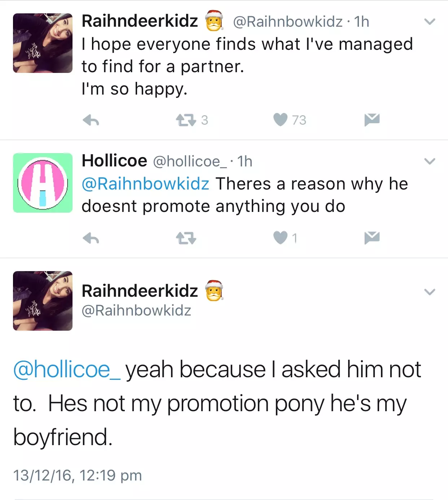
Task: Like the tweet with 73 likes
Action: point(280,119)
